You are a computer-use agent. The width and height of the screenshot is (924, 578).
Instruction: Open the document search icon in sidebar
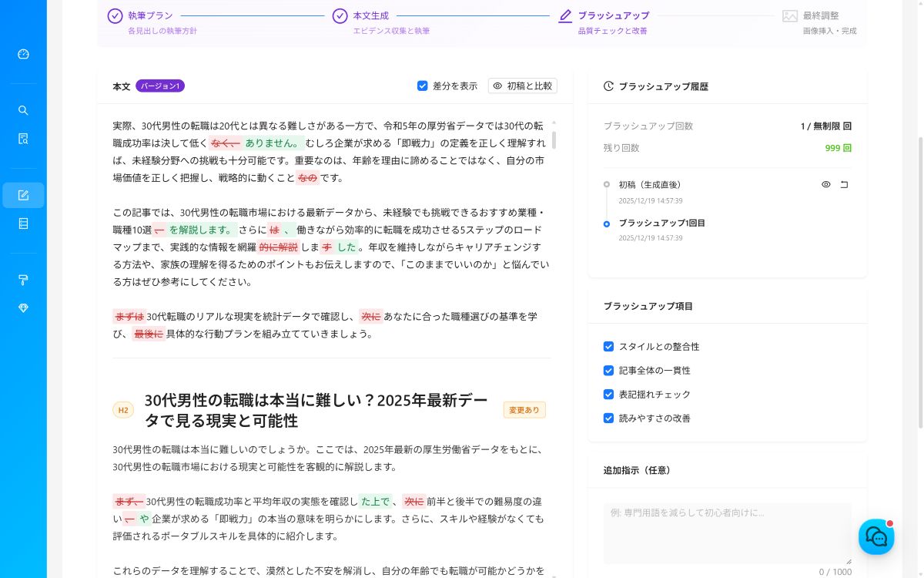pos(23,139)
